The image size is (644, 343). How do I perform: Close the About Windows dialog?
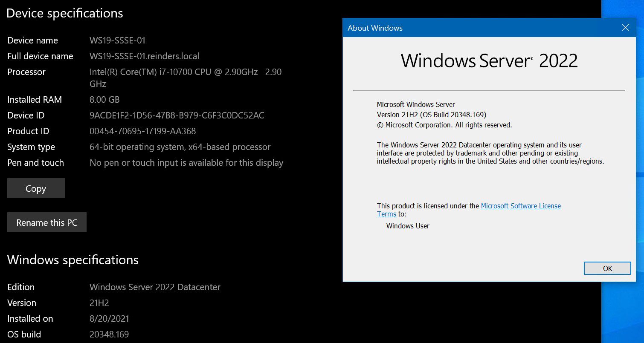[625, 28]
